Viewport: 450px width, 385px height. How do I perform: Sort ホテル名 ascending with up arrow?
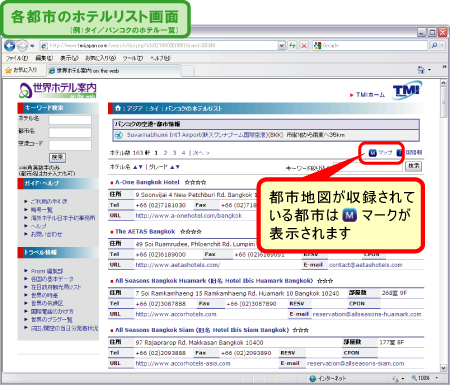(x=135, y=167)
